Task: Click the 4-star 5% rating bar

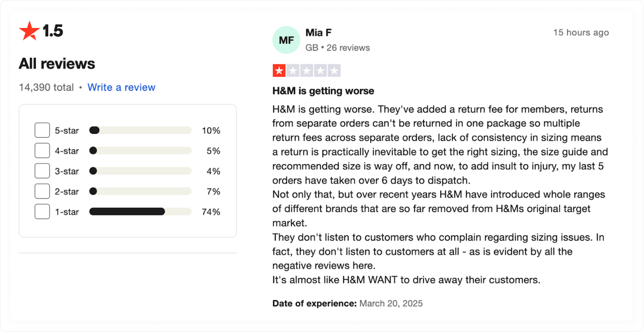Action: click(140, 151)
